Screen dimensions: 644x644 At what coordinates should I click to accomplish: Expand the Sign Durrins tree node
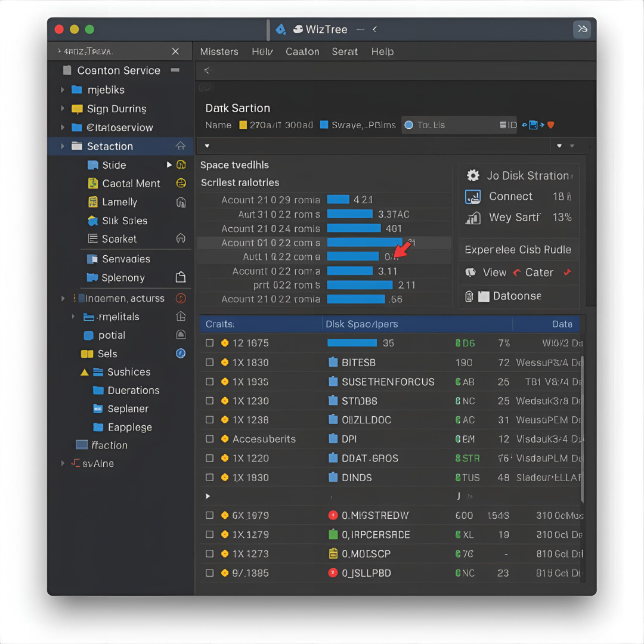pyautogui.click(x=63, y=109)
